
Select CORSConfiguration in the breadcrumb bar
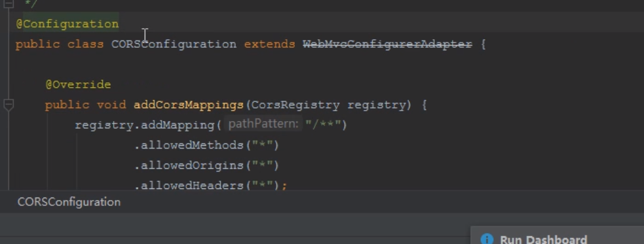tap(69, 201)
